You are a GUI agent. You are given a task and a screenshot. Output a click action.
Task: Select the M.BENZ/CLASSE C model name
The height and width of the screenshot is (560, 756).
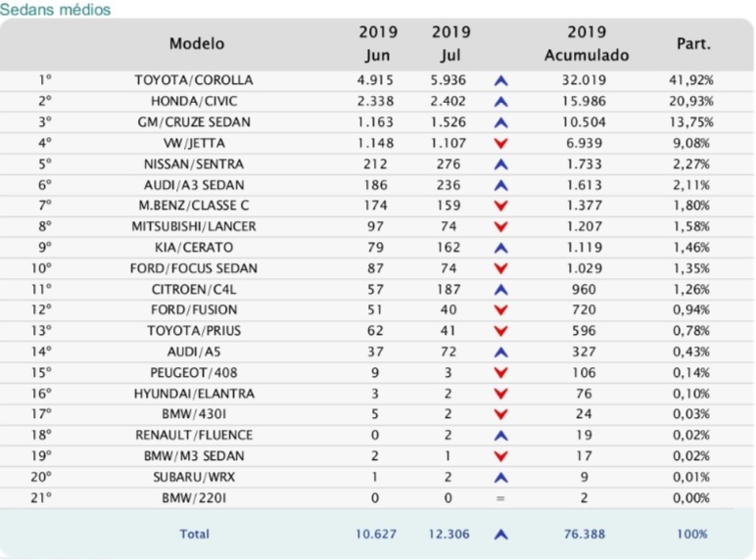(x=194, y=206)
